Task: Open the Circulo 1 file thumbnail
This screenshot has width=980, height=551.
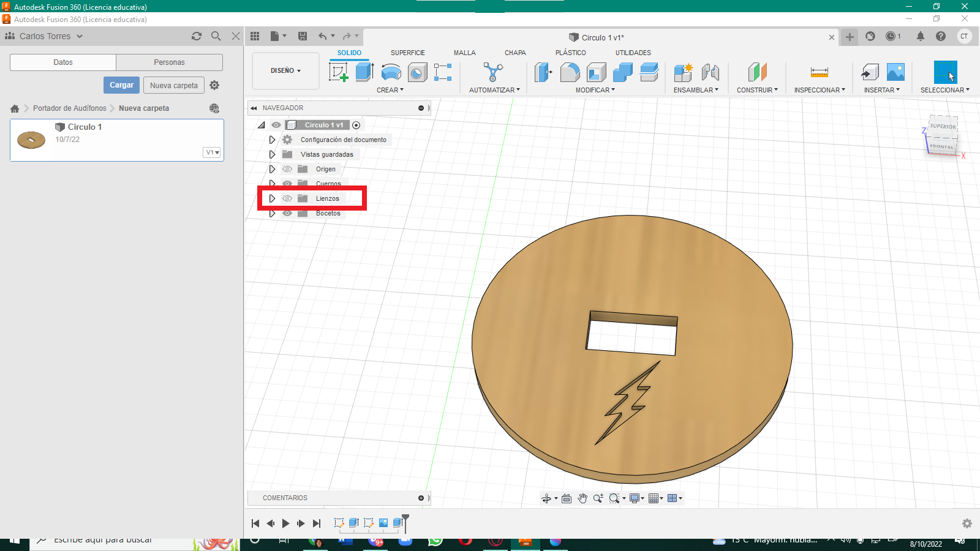Action: coord(31,140)
